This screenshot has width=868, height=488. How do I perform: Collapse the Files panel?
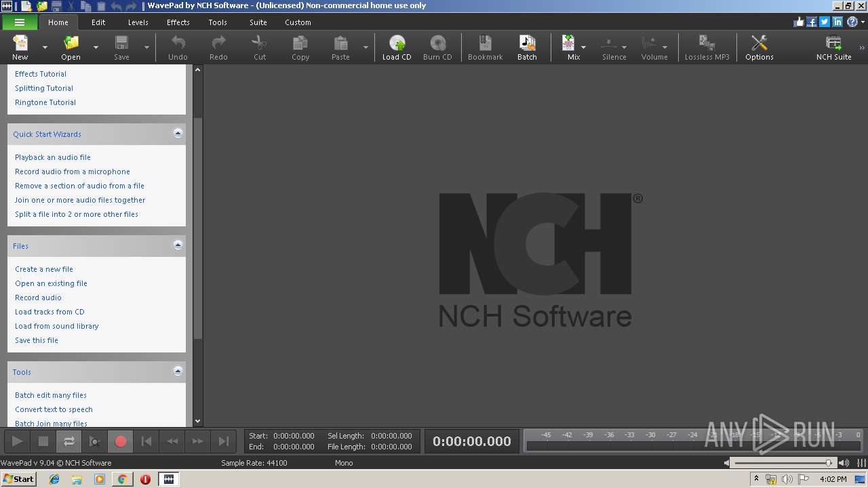pyautogui.click(x=178, y=245)
